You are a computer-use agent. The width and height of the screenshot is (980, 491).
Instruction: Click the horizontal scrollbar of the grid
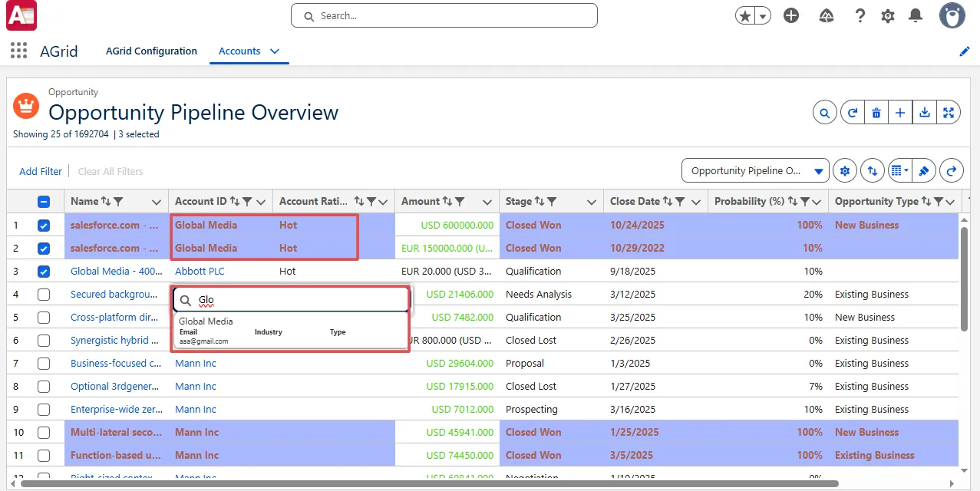[430, 484]
